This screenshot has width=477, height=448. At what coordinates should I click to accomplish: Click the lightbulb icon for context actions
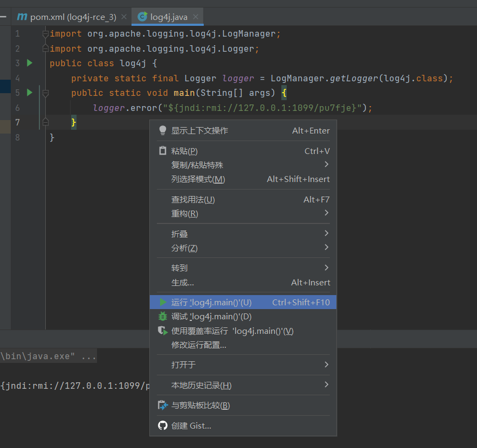point(163,130)
